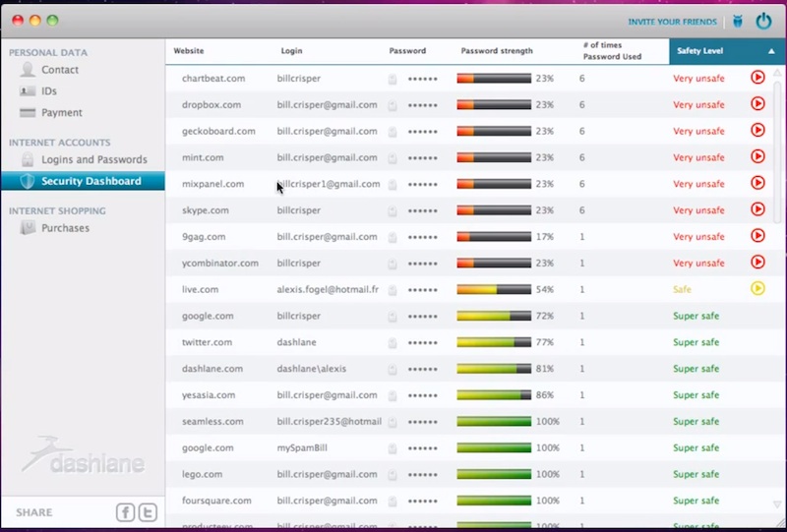Click bill.crisper235@hotmail login
Screen dimensions: 787x532
pos(330,422)
